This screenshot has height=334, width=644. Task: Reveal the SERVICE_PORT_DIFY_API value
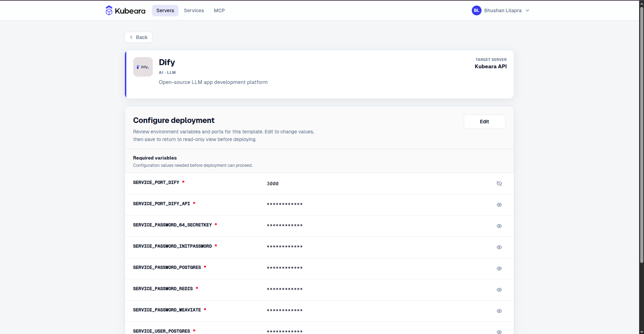499,205
